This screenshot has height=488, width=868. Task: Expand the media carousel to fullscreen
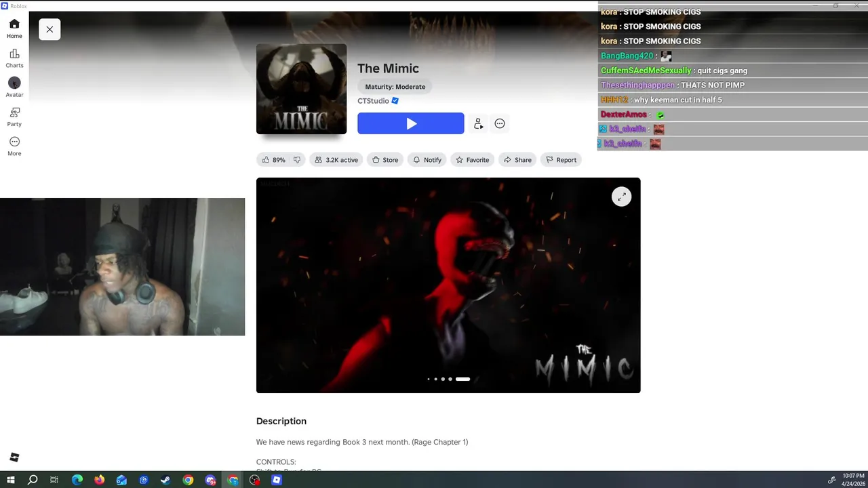[x=622, y=197]
